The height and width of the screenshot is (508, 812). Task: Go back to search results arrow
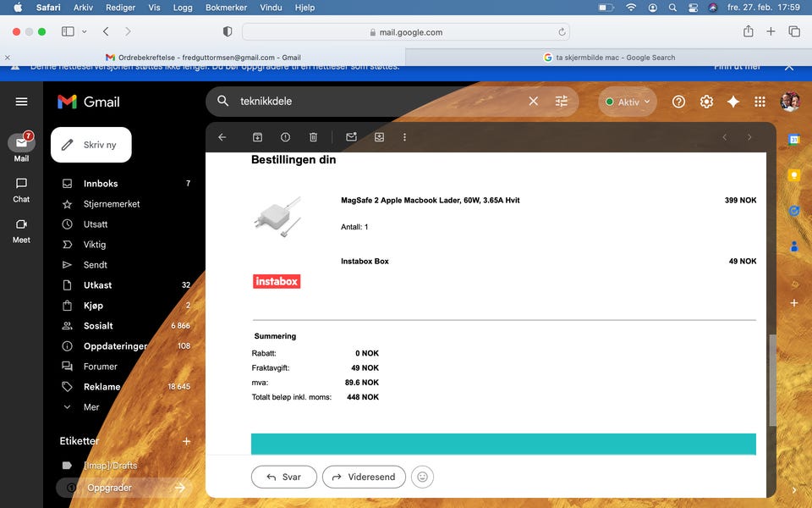coord(222,137)
